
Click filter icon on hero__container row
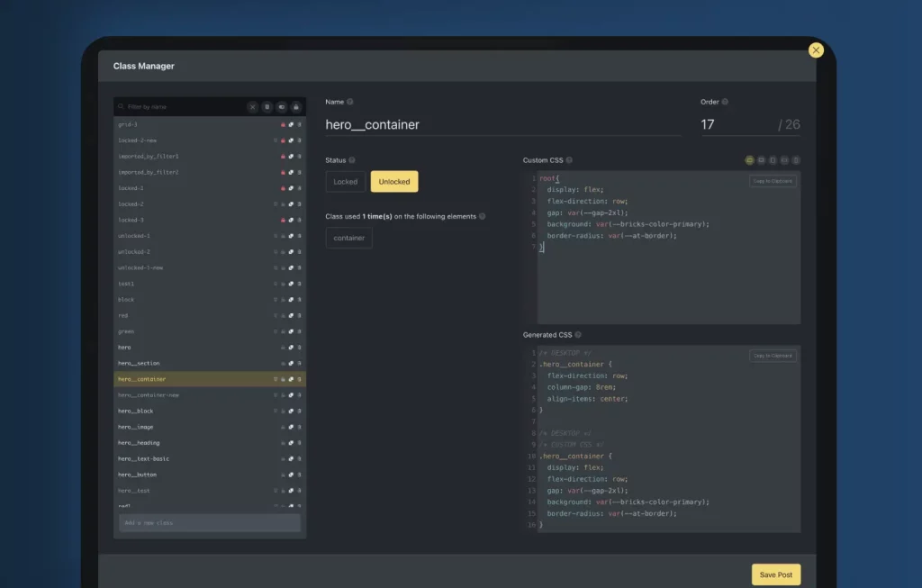[276, 379]
